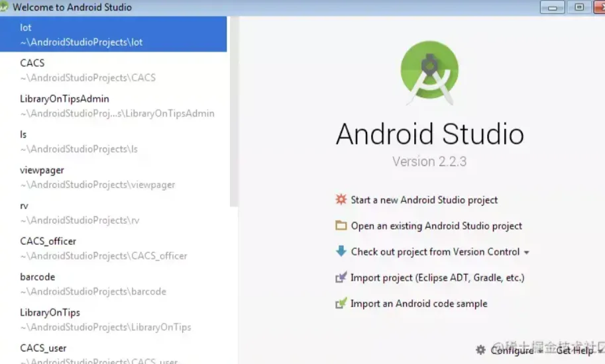
Task: Expand the Version Control dropdown arrow
Action: click(527, 253)
